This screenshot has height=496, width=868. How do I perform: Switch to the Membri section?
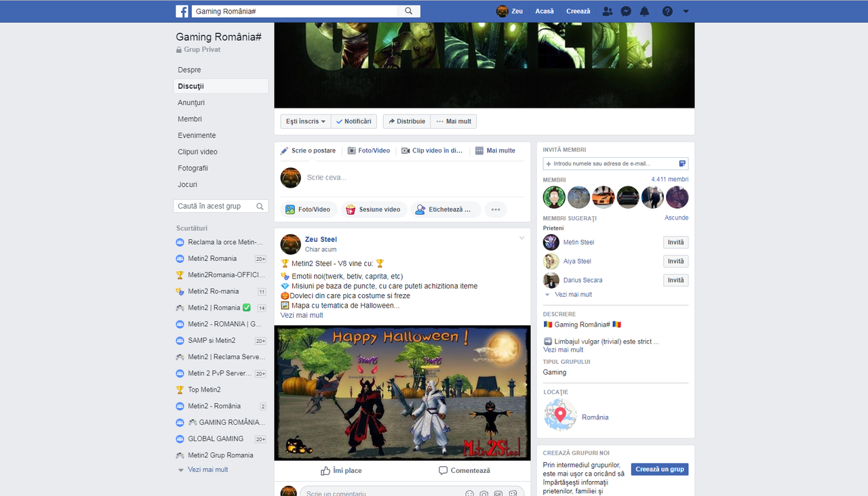pos(190,119)
